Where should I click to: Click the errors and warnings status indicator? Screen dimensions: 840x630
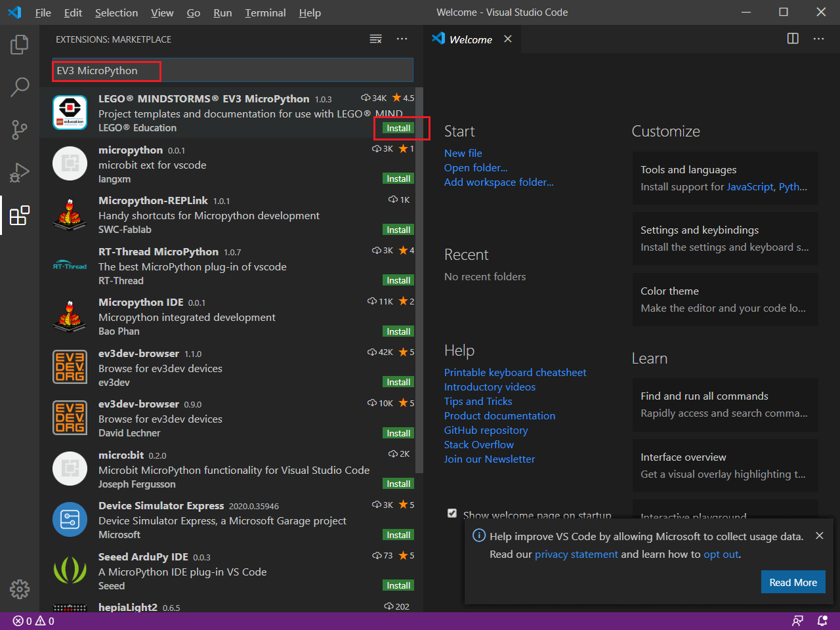33,621
